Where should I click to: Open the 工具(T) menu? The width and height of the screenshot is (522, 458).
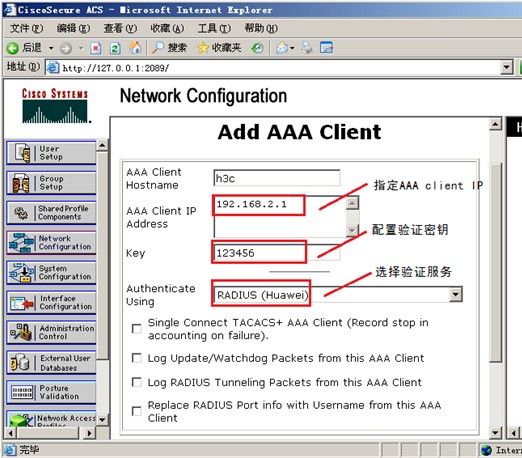click(x=214, y=28)
